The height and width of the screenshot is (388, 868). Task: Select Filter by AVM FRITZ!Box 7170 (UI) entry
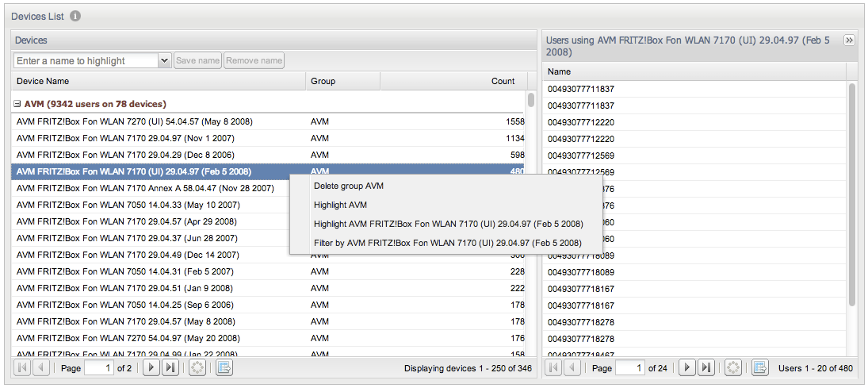coord(447,243)
